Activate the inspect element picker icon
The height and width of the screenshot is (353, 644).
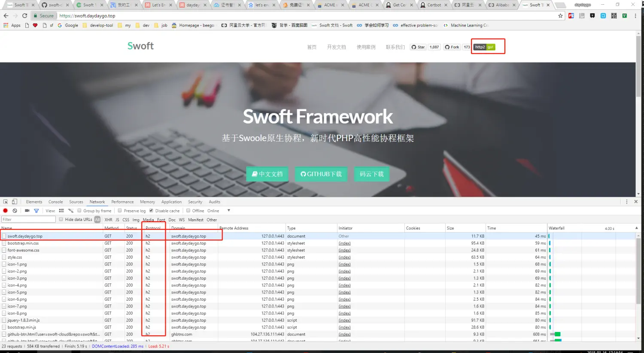pos(6,202)
